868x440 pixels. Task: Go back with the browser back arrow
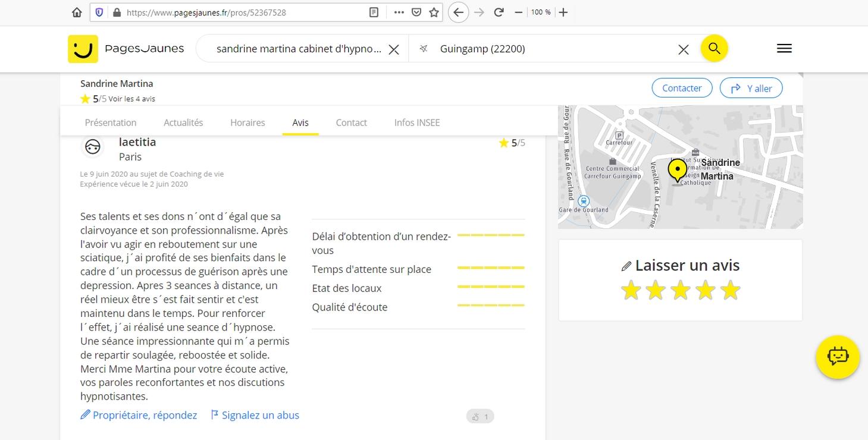458,12
